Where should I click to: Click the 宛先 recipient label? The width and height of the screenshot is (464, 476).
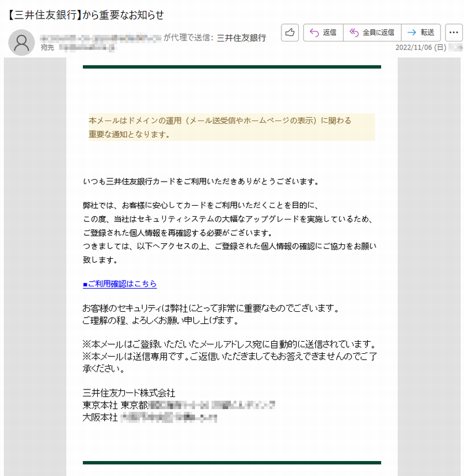pyautogui.click(x=47, y=47)
